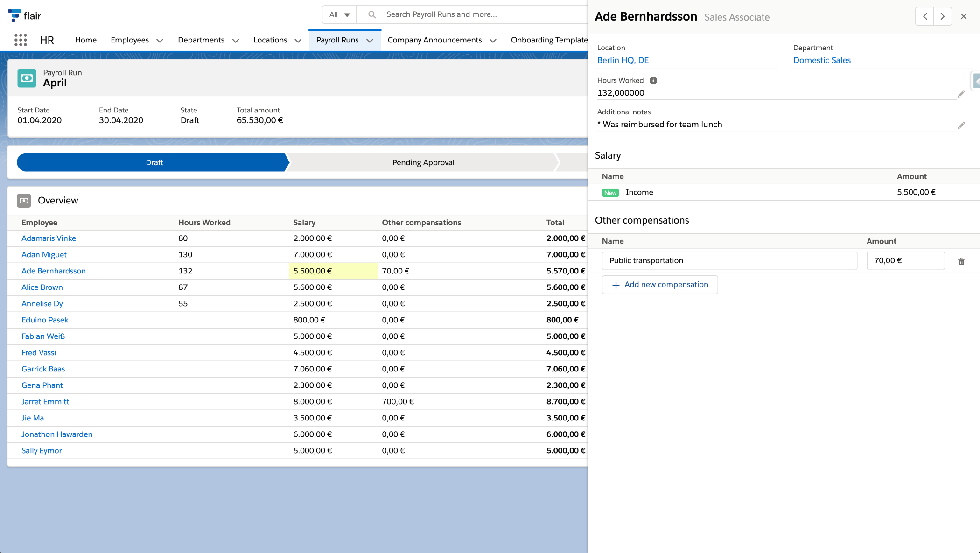Click the Payroll Run banknote icon beside April

27,78
